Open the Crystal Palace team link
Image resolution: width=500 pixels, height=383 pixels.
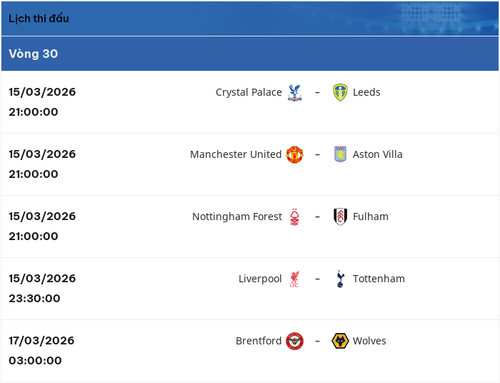coord(249,92)
